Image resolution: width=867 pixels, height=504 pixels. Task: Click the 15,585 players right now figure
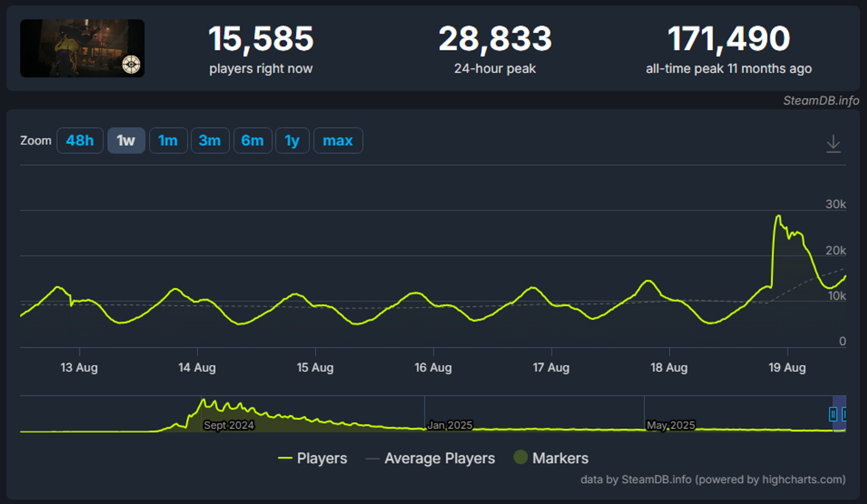261,39
